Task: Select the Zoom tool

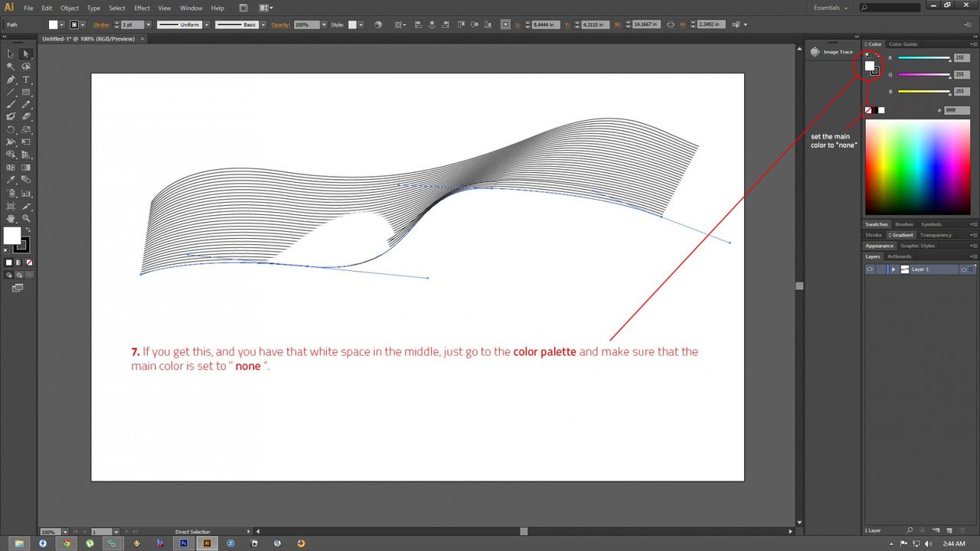Action: [25, 218]
